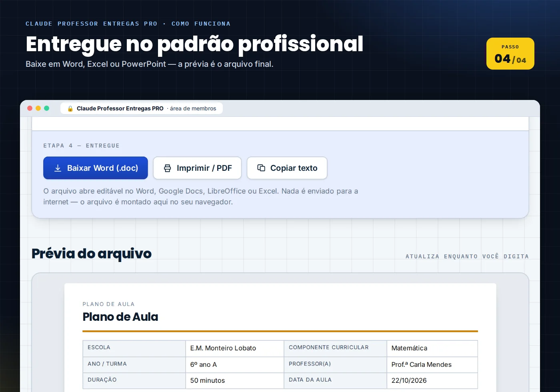Click the small PLANO DE AULA caption above the title
This screenshot has width=560, height=392.
(108, 304)
